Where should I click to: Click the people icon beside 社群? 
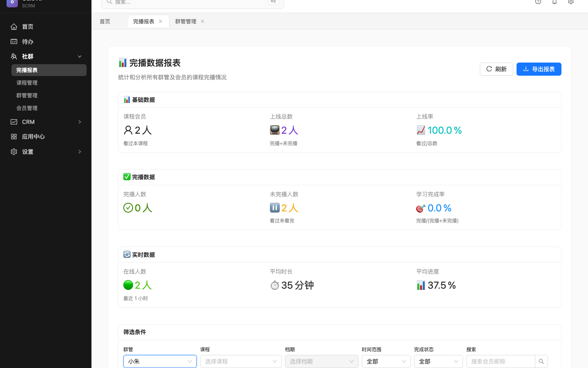(14, 56)
